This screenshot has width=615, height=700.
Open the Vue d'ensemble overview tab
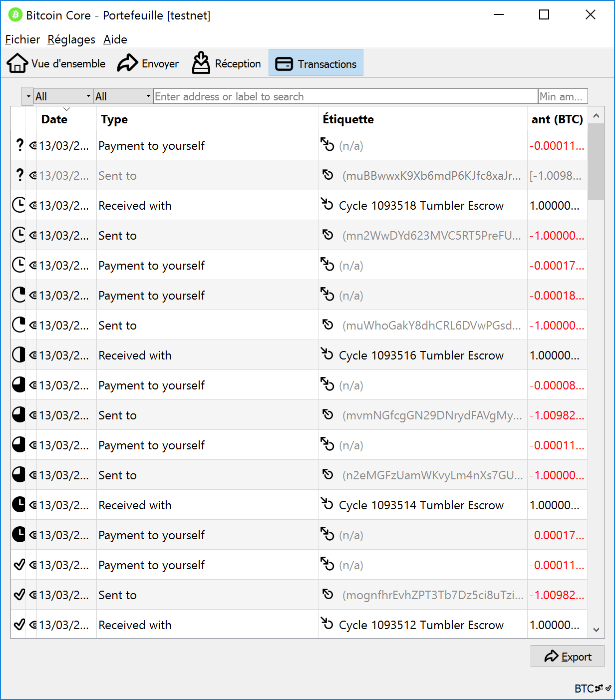(x=56, y=63)
